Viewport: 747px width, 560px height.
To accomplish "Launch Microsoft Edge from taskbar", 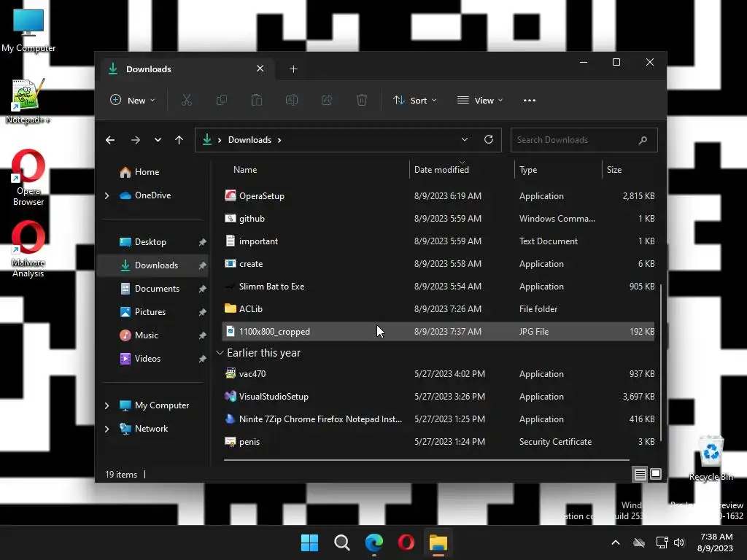I will [374, 542].
